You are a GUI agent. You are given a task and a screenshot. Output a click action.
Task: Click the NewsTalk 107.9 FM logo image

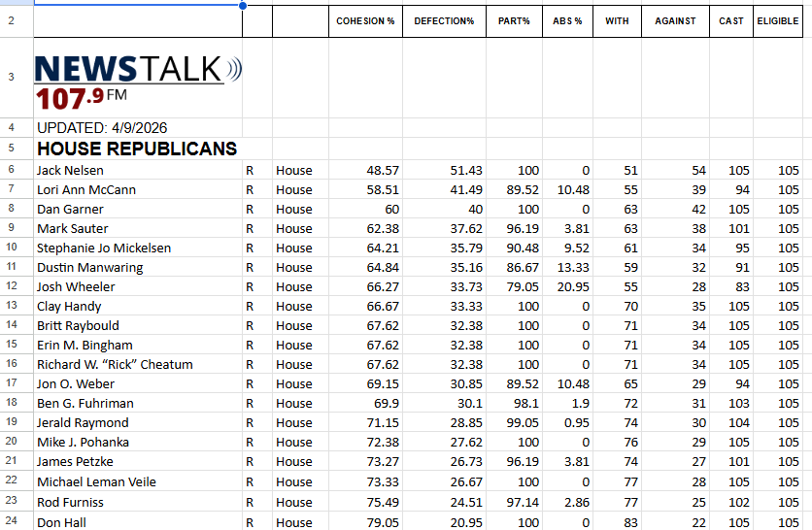tap(137, 79)
